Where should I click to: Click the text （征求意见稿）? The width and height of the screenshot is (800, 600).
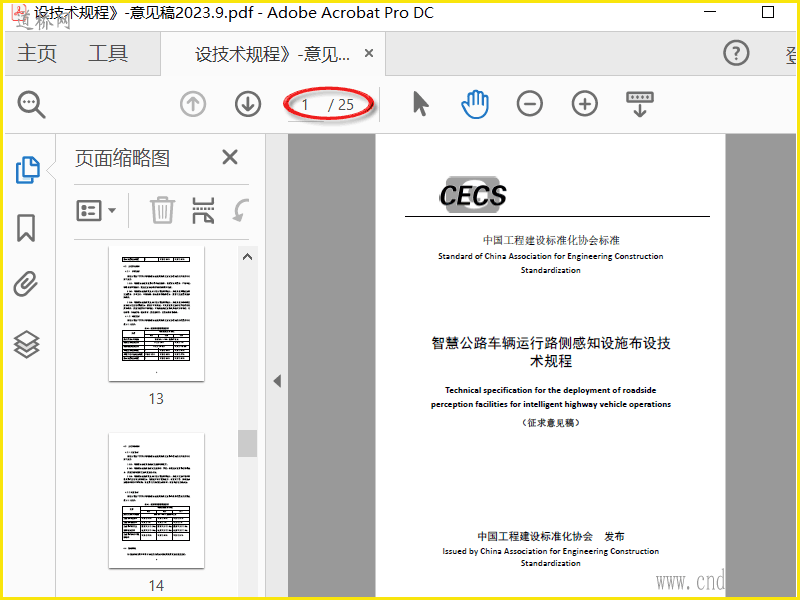(551, 422)
